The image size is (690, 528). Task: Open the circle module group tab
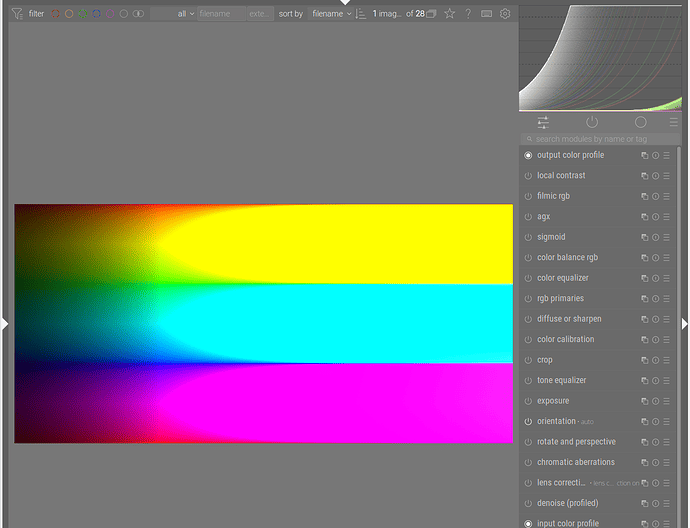(641, 122)
